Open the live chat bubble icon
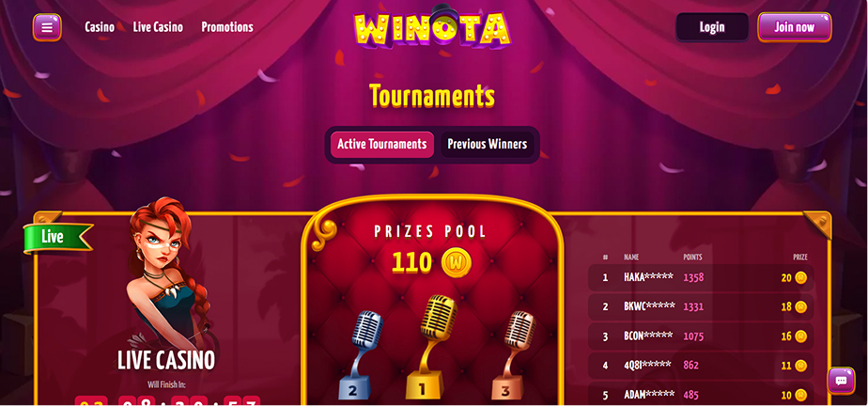The image size is (868, 406). pos(841,381)
